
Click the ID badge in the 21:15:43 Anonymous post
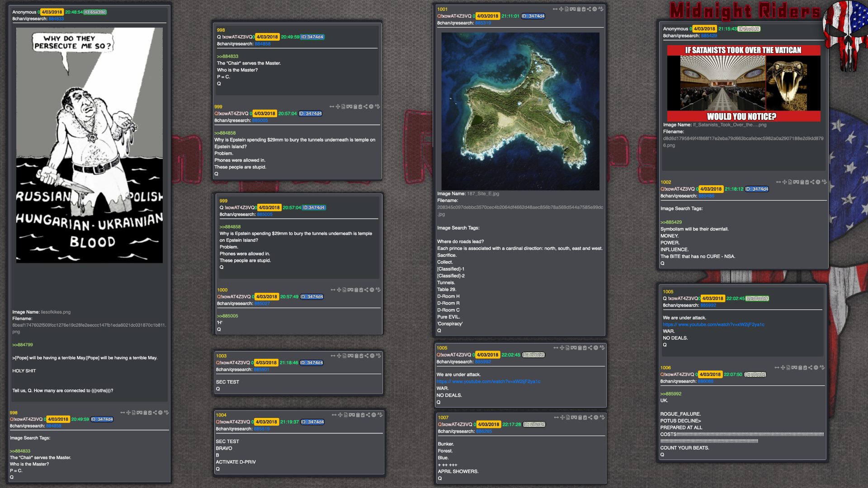749,29
